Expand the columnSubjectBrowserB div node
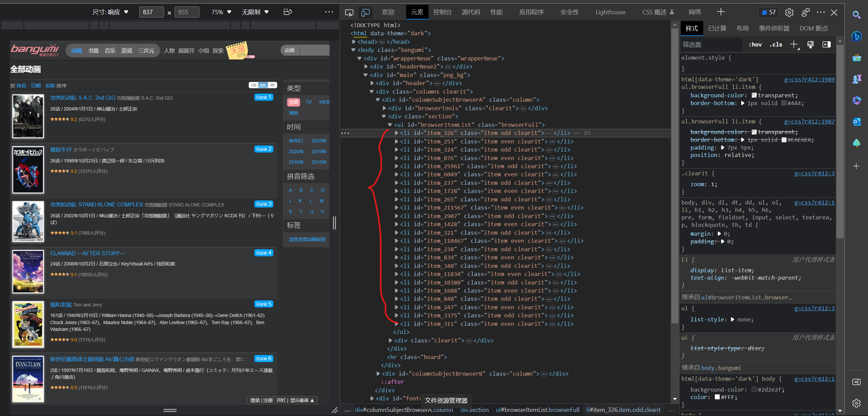 [x=378, y=374]
